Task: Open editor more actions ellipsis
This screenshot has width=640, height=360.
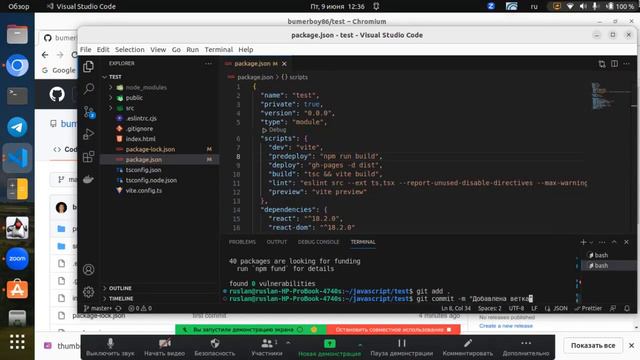Action: [627, 64]
